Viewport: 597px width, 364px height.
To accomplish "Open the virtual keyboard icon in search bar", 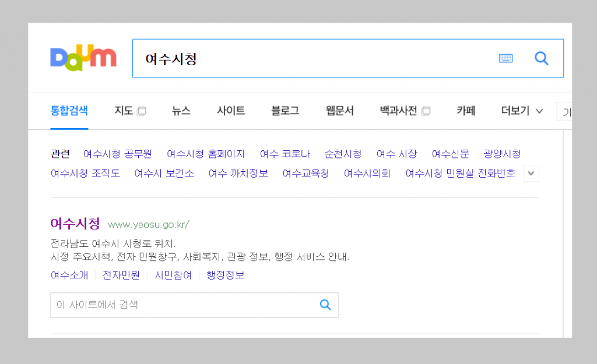I will tap(505, 58).
